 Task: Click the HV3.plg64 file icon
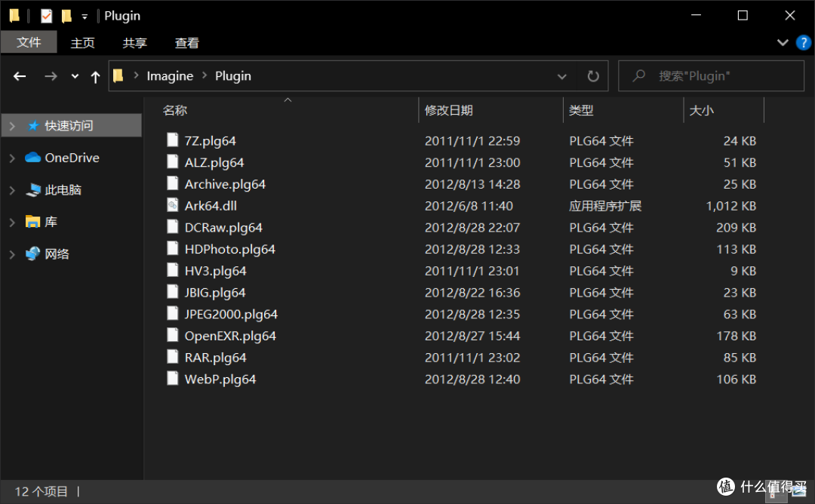[x=173, y=269]
